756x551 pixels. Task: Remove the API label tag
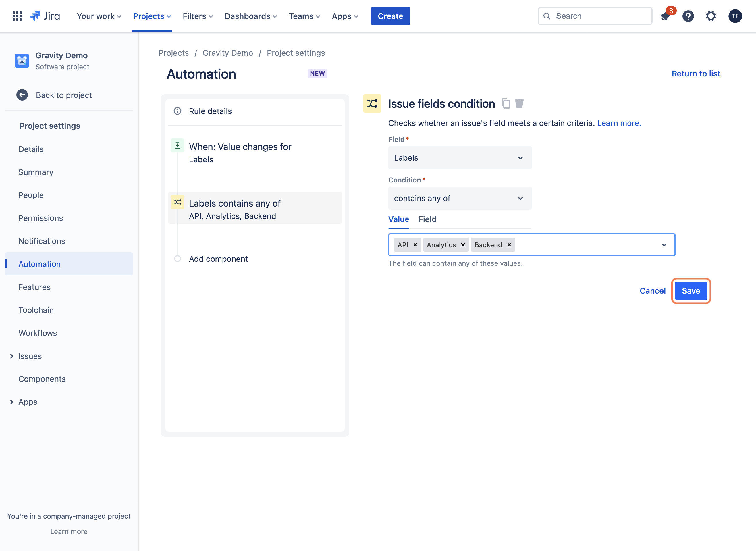tap(415, 245)
